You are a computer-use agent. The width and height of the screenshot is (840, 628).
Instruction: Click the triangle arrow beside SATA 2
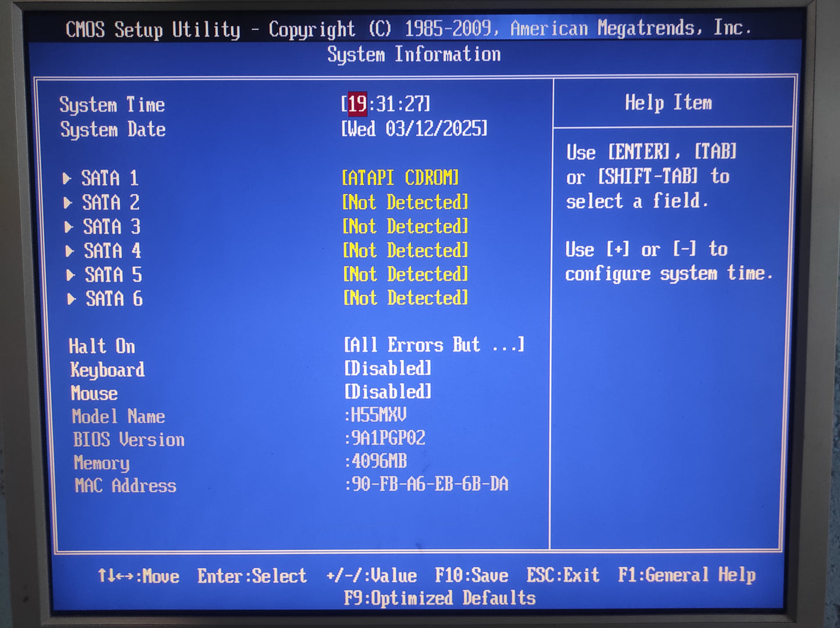[68, 203]
